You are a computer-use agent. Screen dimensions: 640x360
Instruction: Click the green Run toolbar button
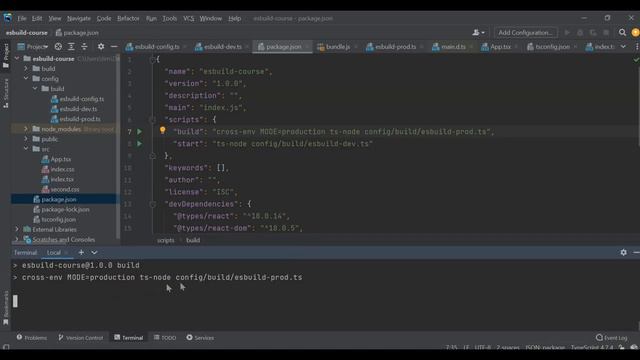[567, 33]
